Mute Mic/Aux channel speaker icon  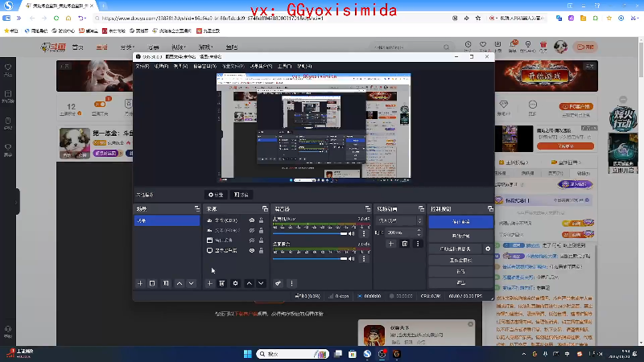[352, 233]
